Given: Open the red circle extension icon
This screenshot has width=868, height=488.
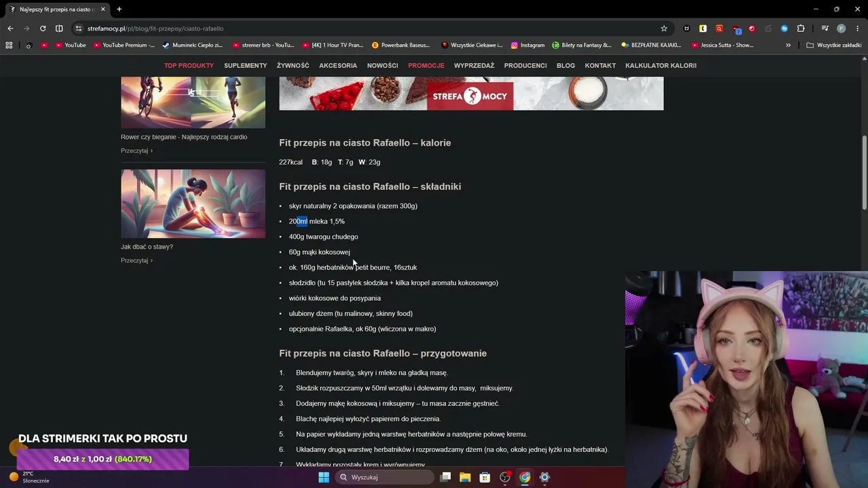Looking at the screenshot, I should tap(752, 28).
